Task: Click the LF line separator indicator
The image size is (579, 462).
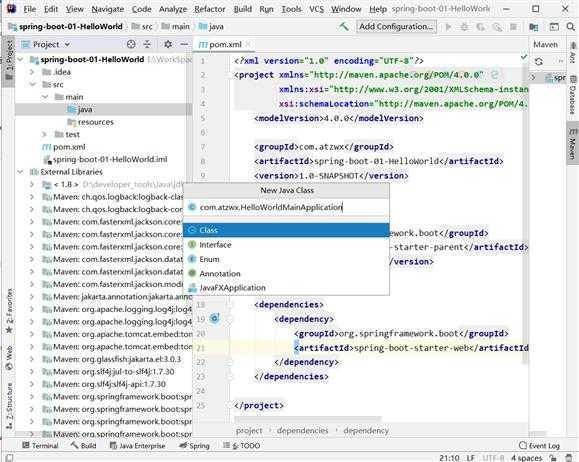Action: tap(470, 458)
